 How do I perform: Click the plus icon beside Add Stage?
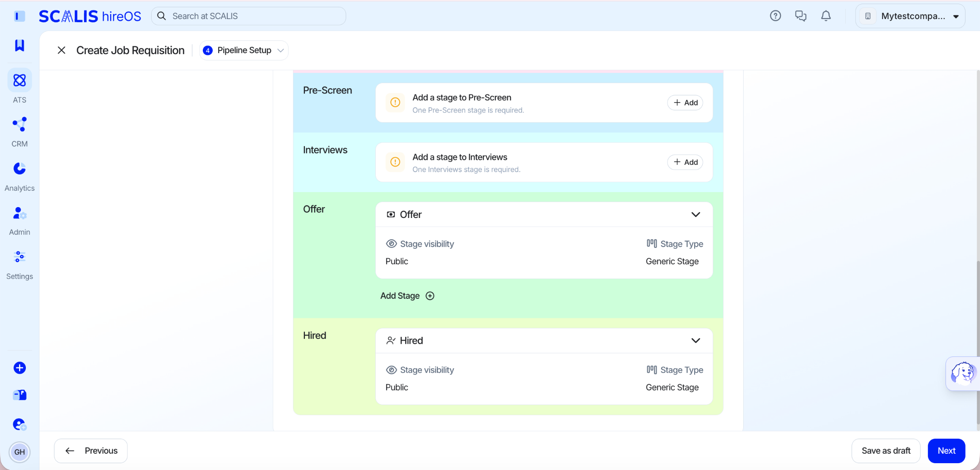(430, 296)
